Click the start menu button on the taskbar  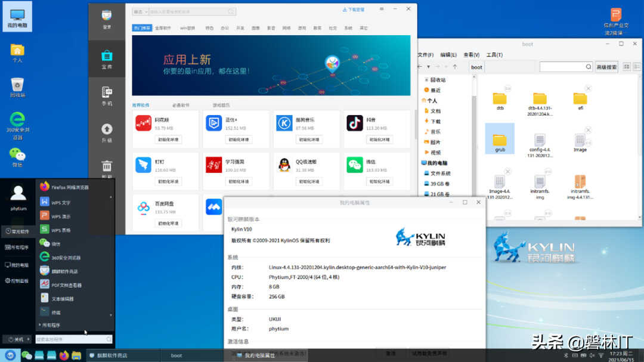click(x=10, y=355)
